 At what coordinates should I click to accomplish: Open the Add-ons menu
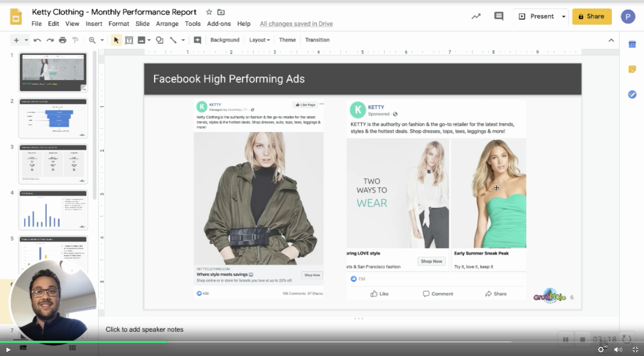pyautogui.click(x=219, y=24)
